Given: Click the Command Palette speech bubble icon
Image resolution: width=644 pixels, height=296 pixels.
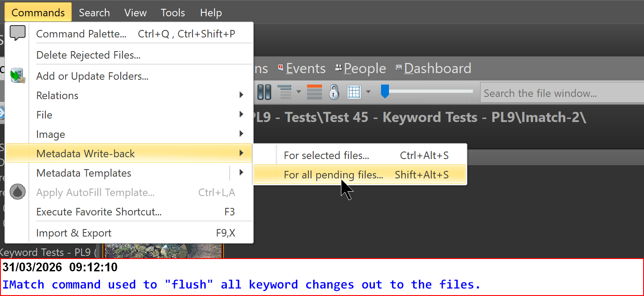Looking at the screenshot, I should 18,33.
